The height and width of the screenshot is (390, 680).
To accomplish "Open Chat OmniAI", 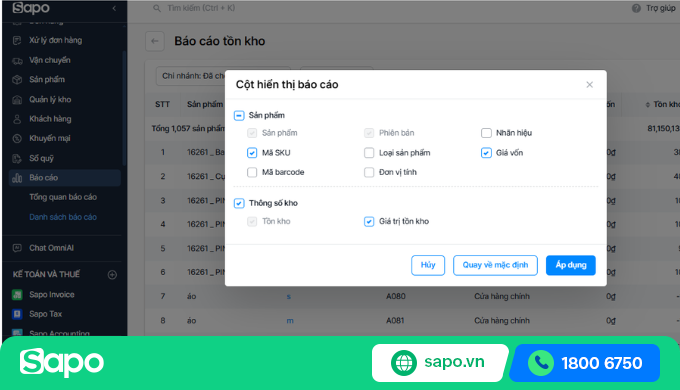I will 52,248.
